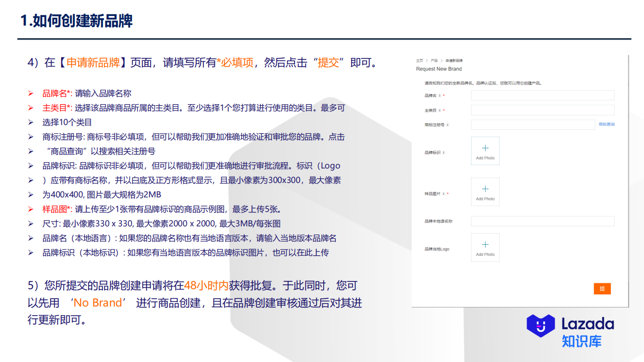Click the info icon beside 品牌名

[x=439, y=96]
